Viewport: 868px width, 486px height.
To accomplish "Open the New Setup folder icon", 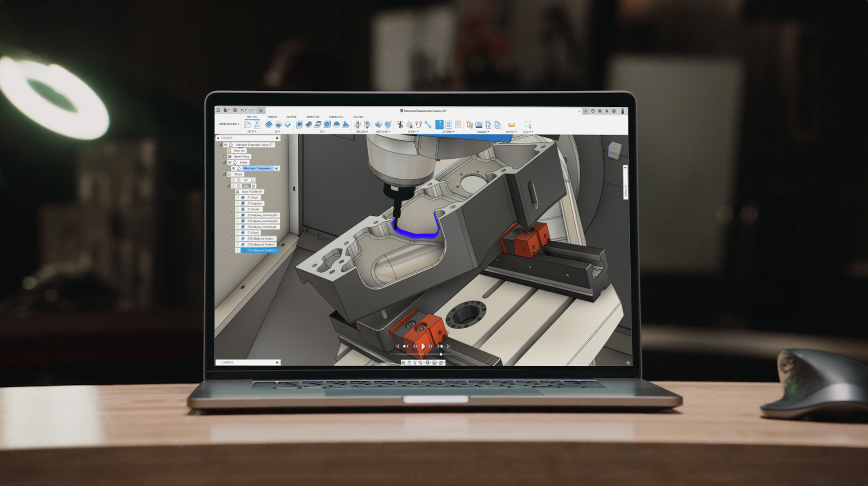I will coord(248,125).
